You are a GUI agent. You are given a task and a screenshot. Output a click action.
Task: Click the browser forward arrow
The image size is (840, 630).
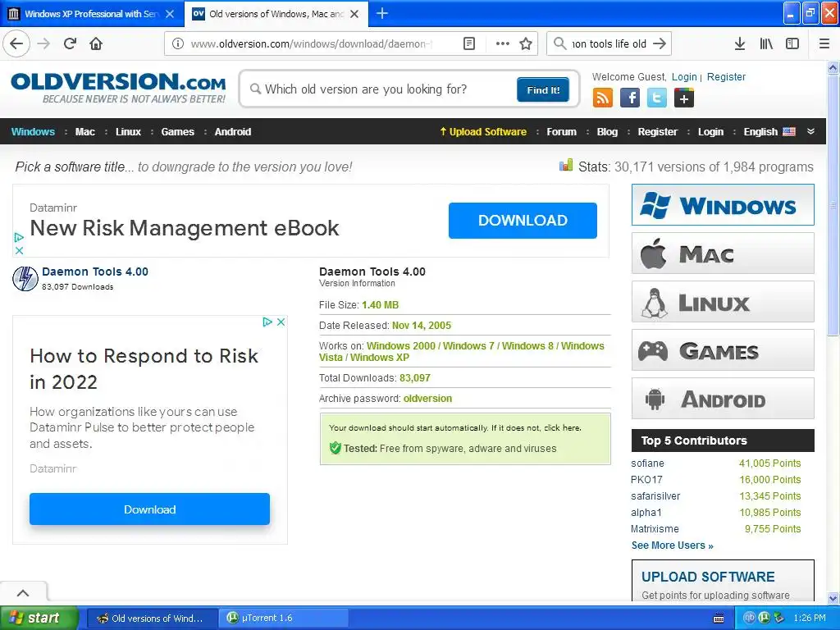pyautogui.click(x=43, y=43)
